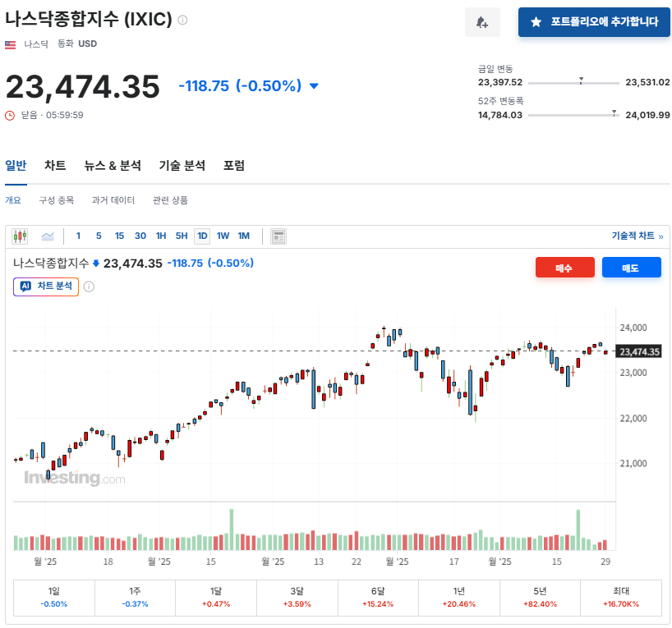Click the 23,397.52 daily low value
Screen dimensions: 672x628
tap(500, 82)
